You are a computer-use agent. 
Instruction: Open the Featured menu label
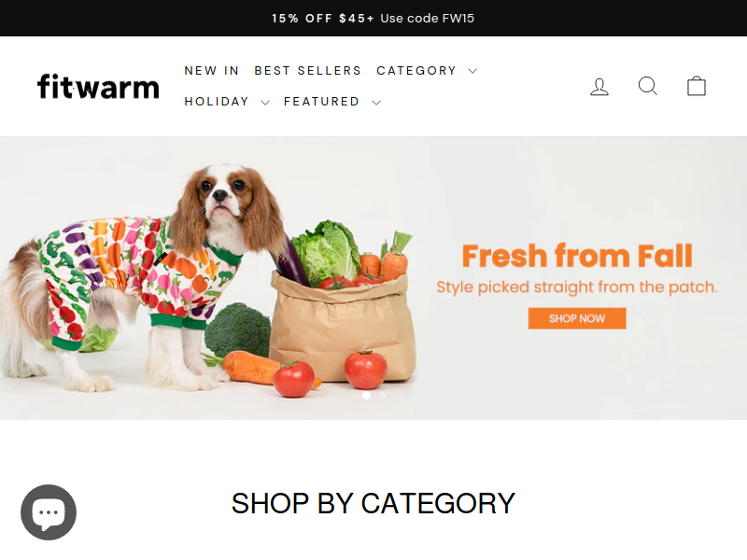(x=321, y=102)
